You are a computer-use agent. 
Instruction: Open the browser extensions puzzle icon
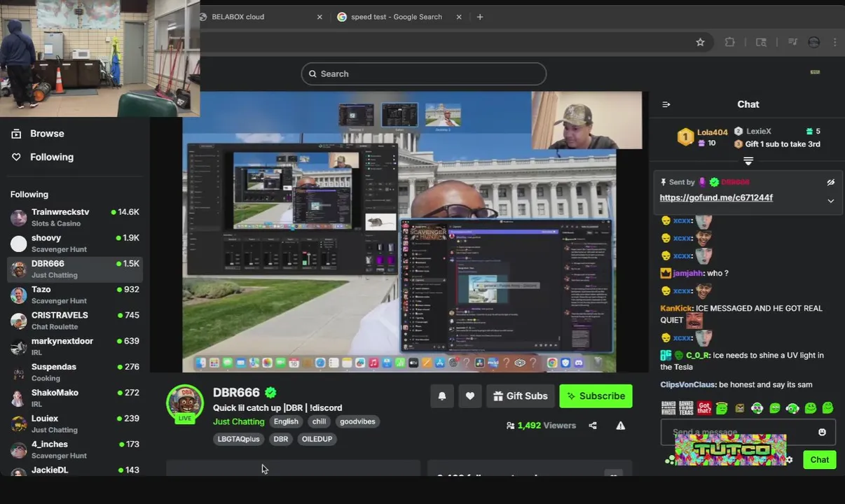click(x=729, y=42)
